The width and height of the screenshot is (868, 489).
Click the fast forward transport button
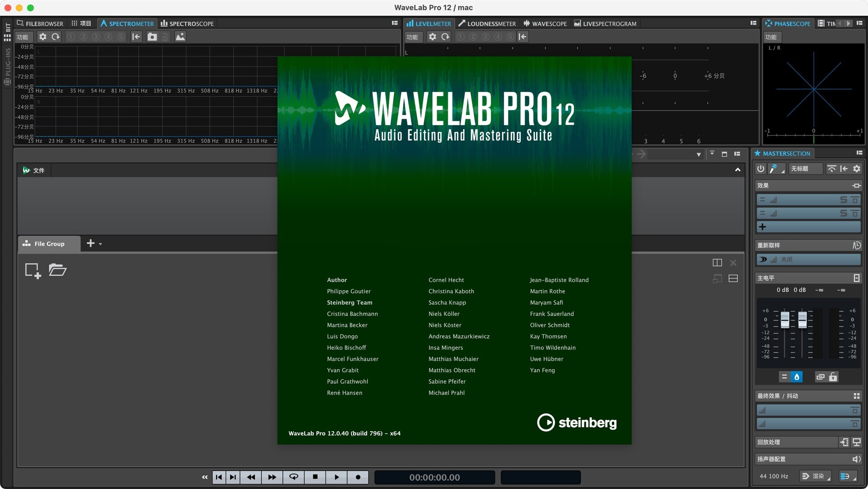pos(272,477)
